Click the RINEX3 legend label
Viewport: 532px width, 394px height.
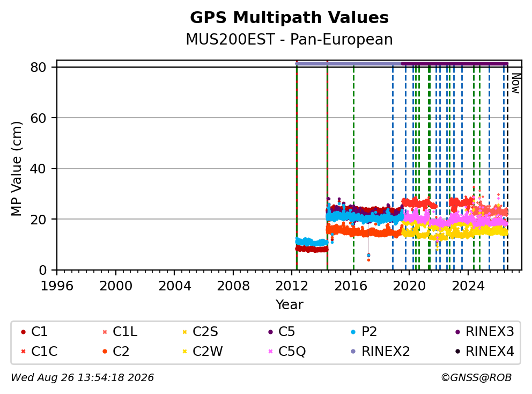490,332
